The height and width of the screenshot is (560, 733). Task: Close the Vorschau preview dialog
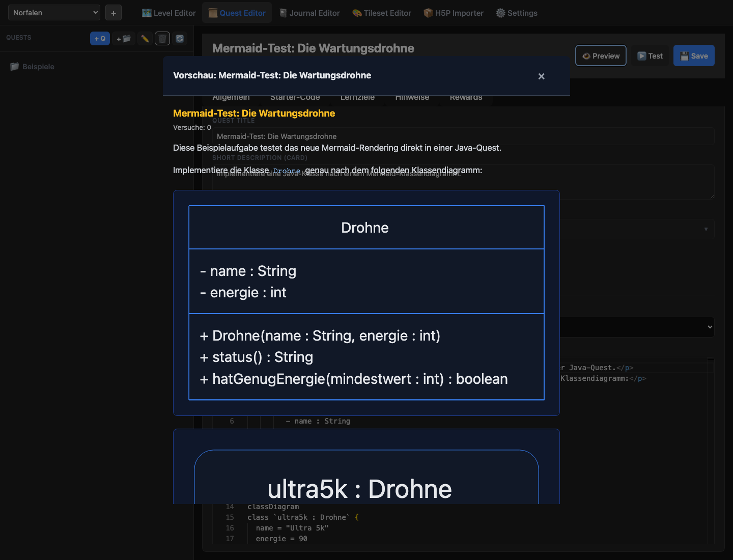[541, 76]
